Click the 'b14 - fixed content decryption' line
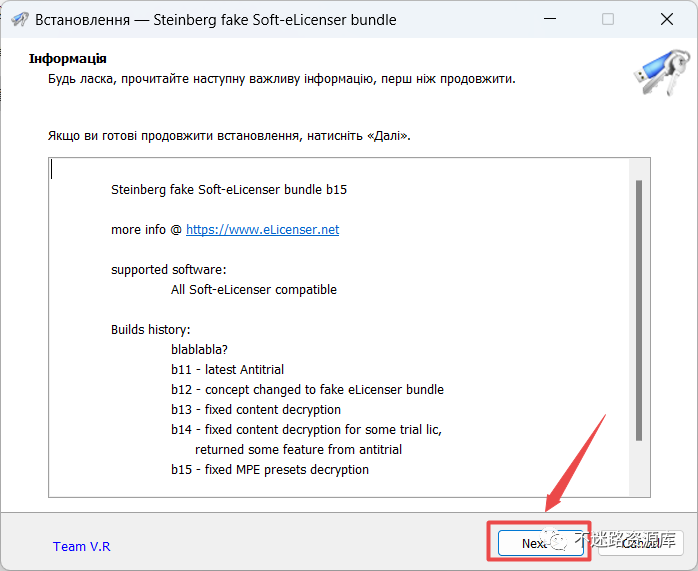Viewport: 698px width, 571px height. tap(306, 430)
